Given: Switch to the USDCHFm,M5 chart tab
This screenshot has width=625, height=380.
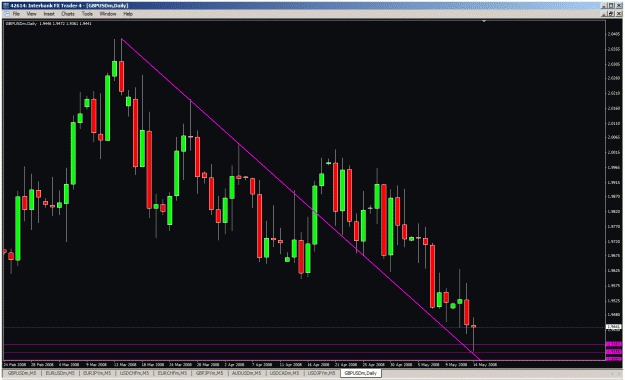Looking at the screenshot, I should [135, 373].
